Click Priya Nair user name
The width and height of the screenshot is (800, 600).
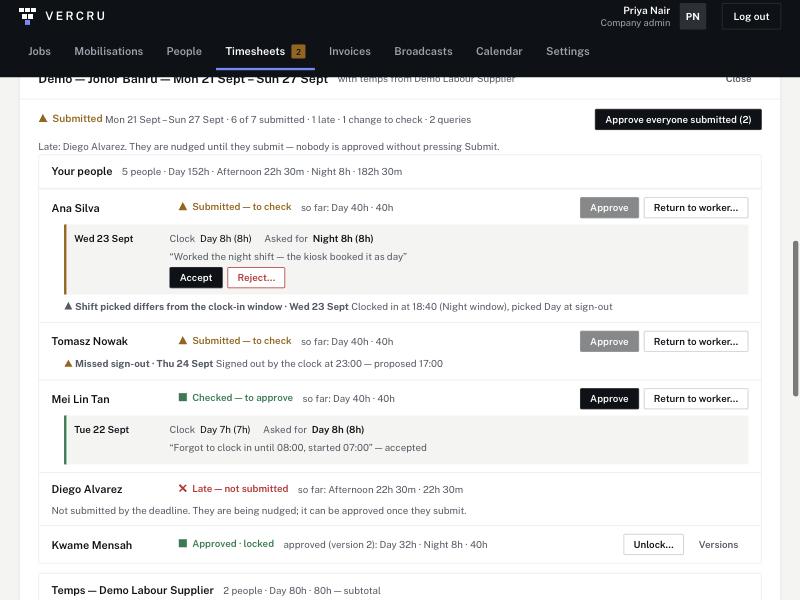point(646,10)
